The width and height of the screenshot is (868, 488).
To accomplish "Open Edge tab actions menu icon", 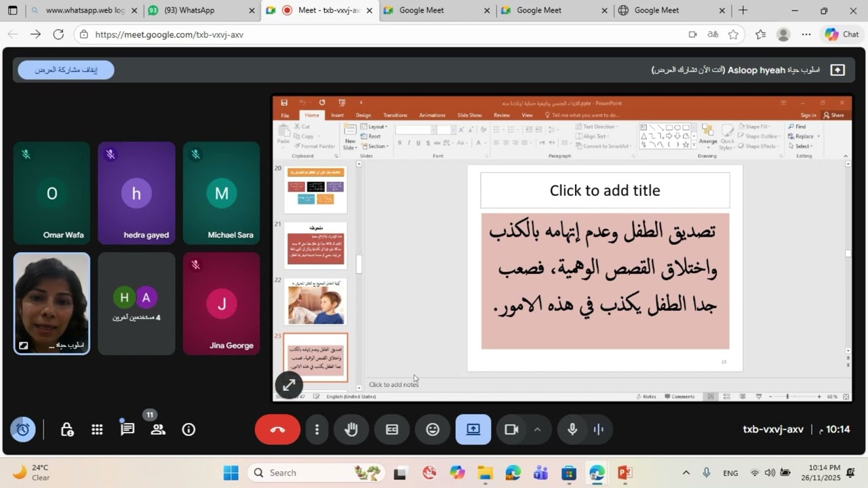I will (12, 11).
